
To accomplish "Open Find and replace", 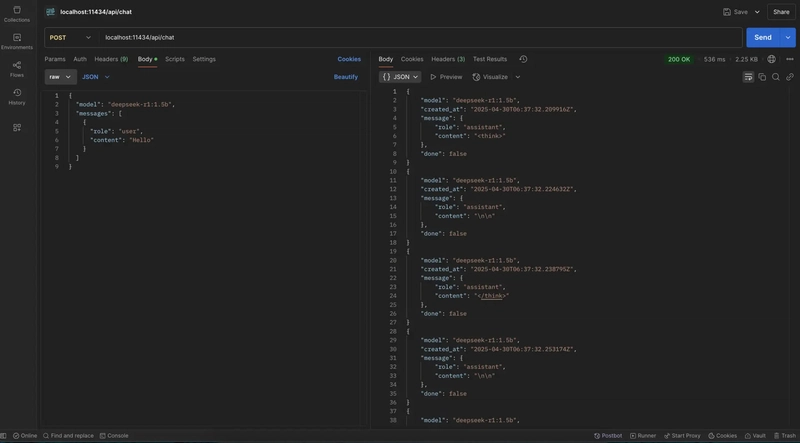I will click(68, 436).
